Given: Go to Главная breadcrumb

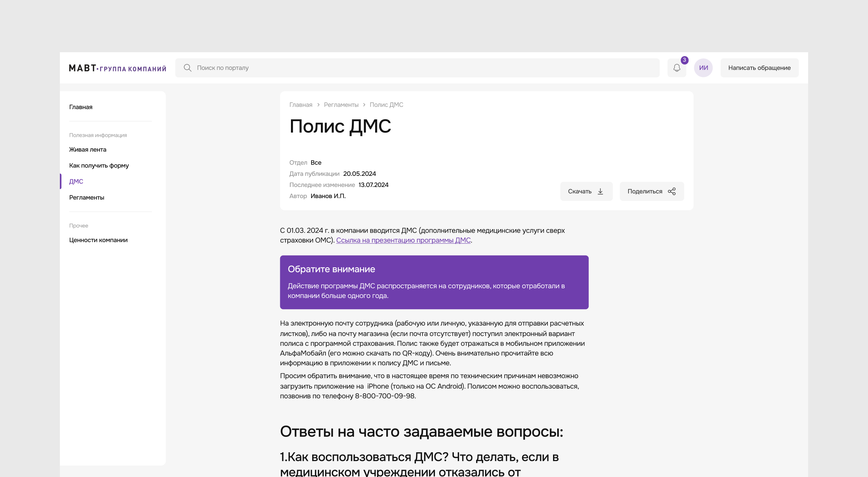Looking at the screenshot, I should coord(301,105).
